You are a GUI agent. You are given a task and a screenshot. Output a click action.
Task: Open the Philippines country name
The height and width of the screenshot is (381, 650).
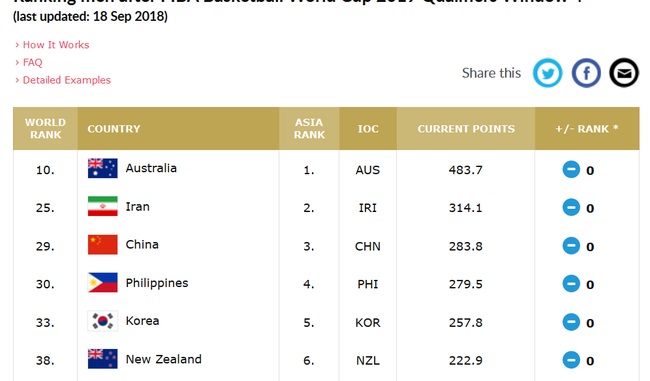pos(157,283)
